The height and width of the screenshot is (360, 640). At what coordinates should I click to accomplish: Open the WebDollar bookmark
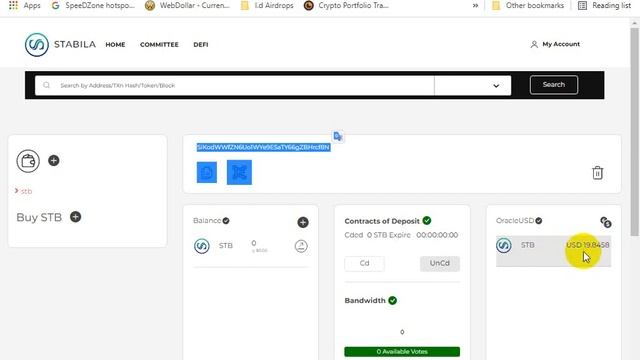[188, 6]
